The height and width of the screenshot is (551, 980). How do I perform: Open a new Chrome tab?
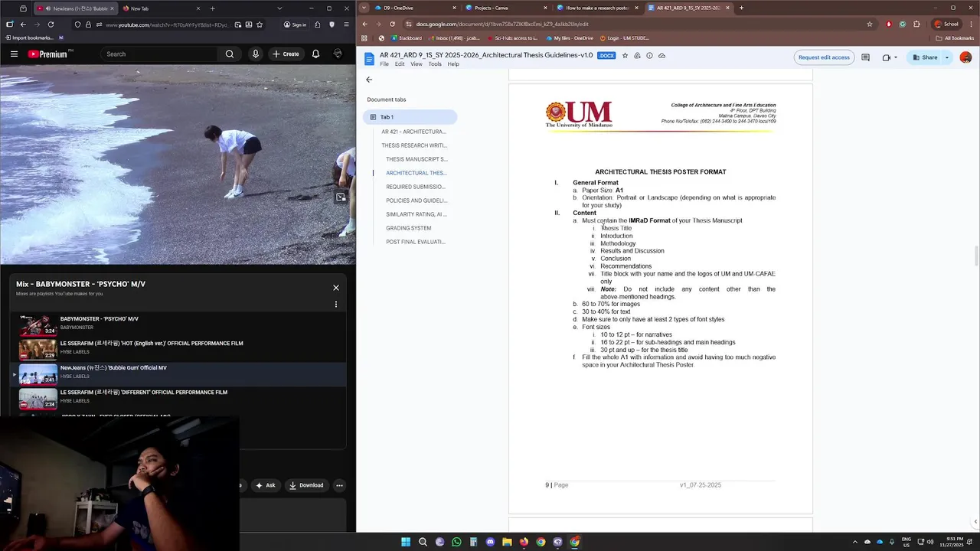coord(741,8)
